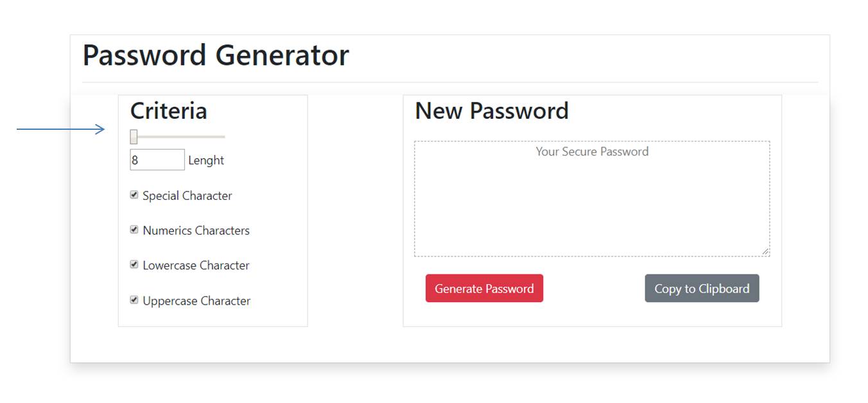868x403 pixels.
Task: Click the Special Character label text
Action: [187, 195]
